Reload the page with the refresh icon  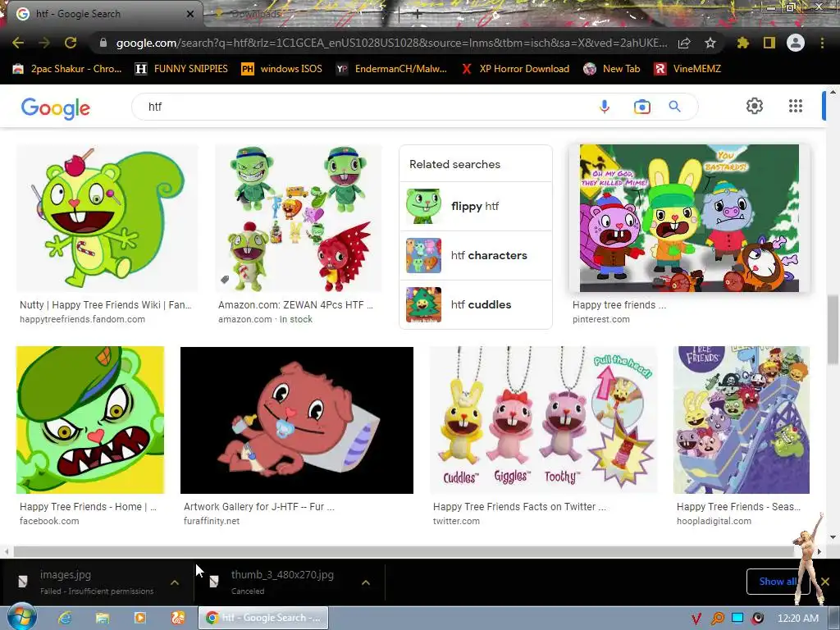click(71, 43)
